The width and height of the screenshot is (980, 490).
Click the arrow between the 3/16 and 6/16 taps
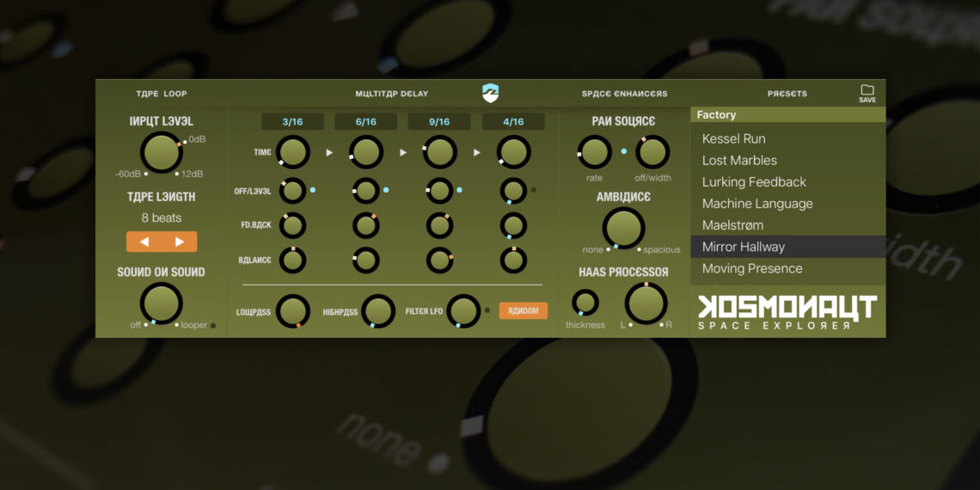(x=329, y=153)
